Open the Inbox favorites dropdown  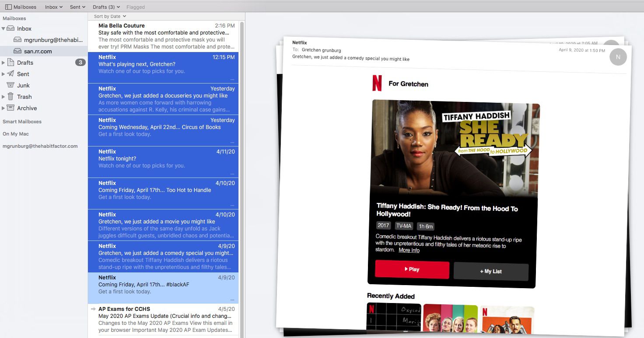coord(54,7)
